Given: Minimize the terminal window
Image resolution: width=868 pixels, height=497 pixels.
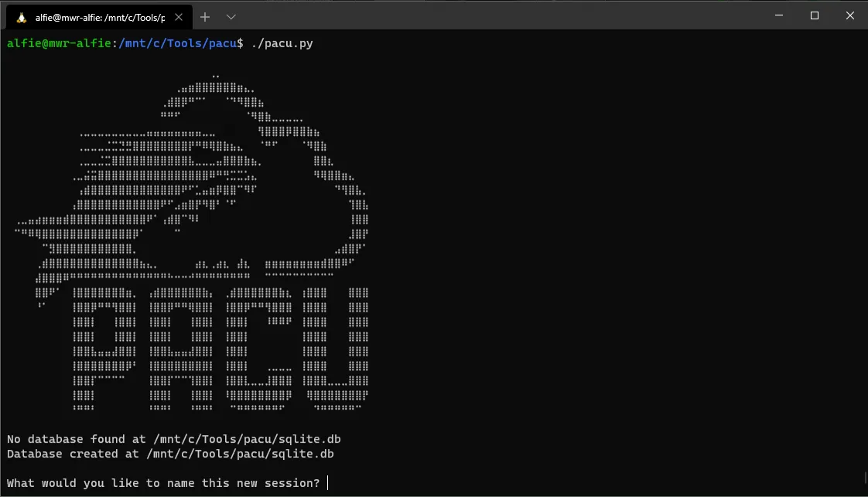Looking at the screenshot, I should [x=779, y=15].
